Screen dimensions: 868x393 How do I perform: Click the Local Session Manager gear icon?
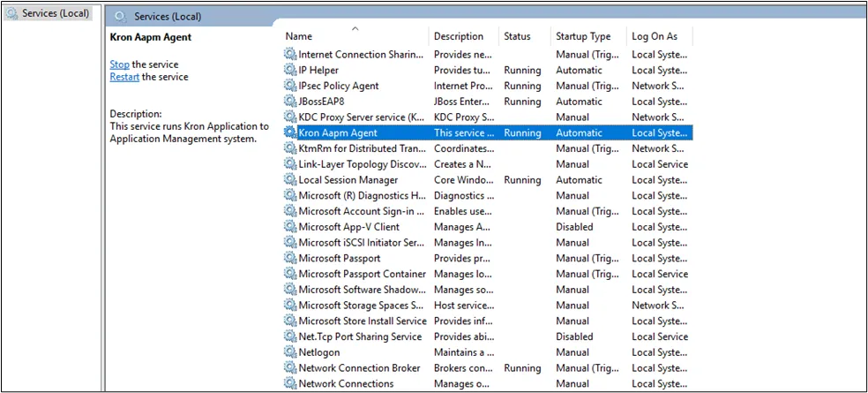pyautogui.click(x=290, y=179)
